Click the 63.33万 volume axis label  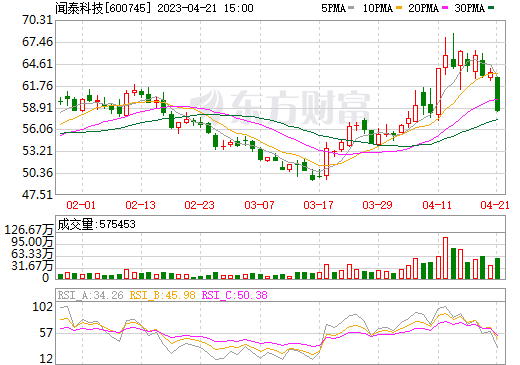click(32, 254)
